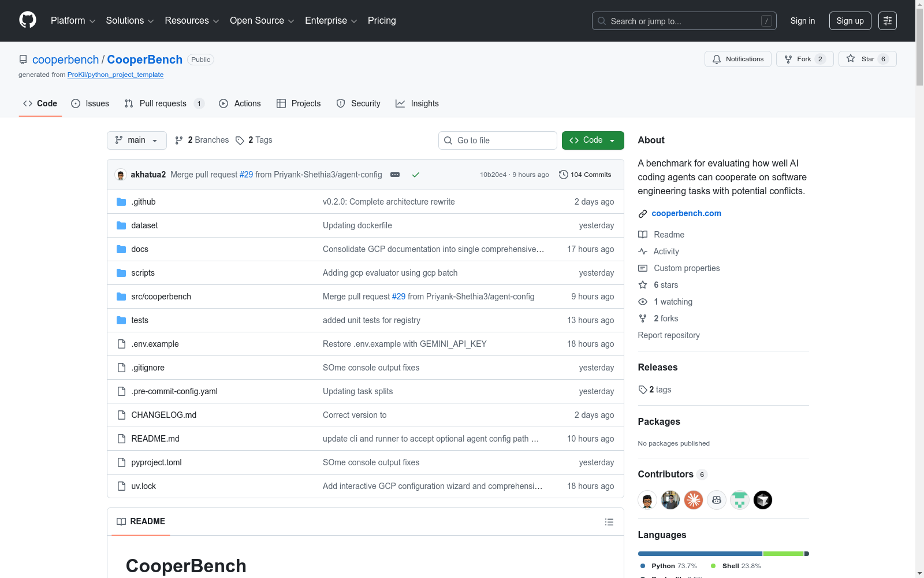Open pull request #29 in latest commit
Viewport: 924px width, 578px height.
click(246, 175)
